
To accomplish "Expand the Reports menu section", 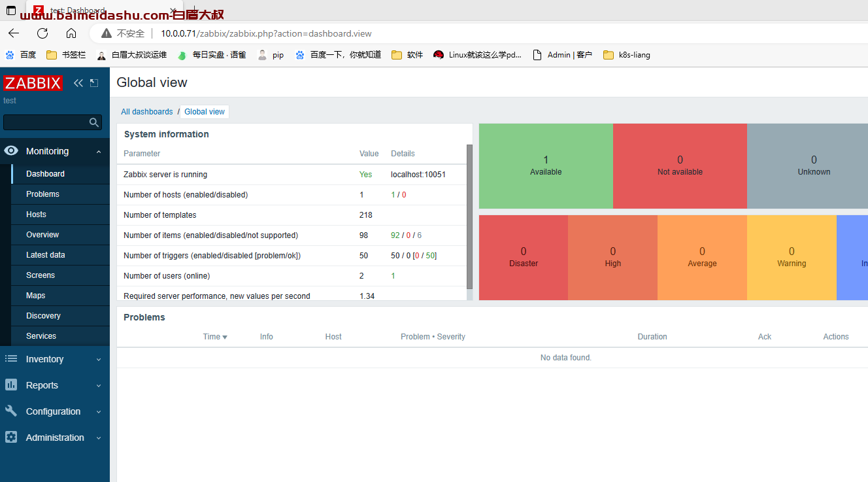I will pos(99,386).
